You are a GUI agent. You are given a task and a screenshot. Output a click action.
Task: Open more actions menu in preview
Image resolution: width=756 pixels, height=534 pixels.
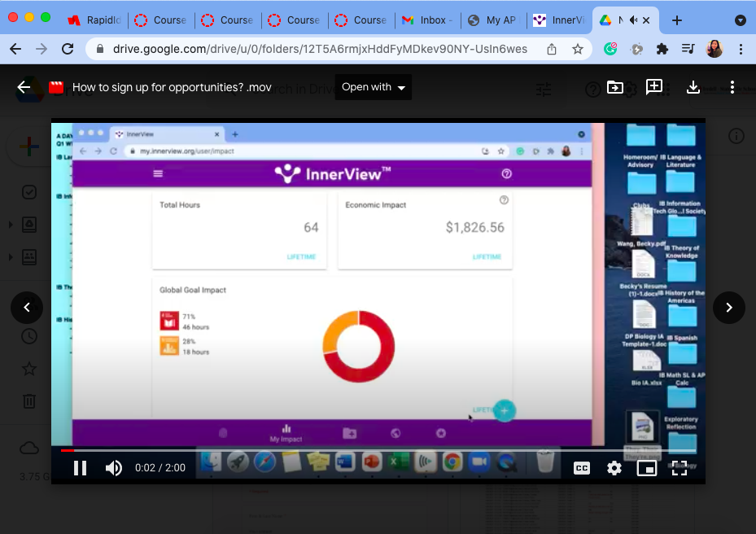(732, 87)
